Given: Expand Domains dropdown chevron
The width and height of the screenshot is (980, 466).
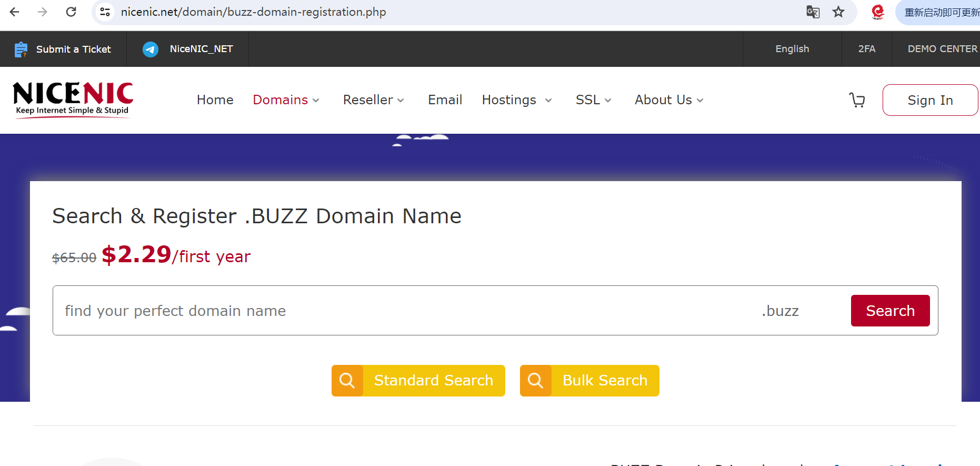Looking at the screenshot, I should 316,101.
